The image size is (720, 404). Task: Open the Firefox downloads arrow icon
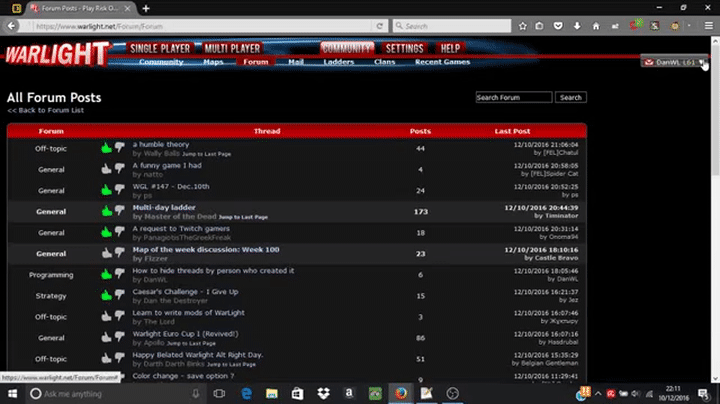point(577,27)
